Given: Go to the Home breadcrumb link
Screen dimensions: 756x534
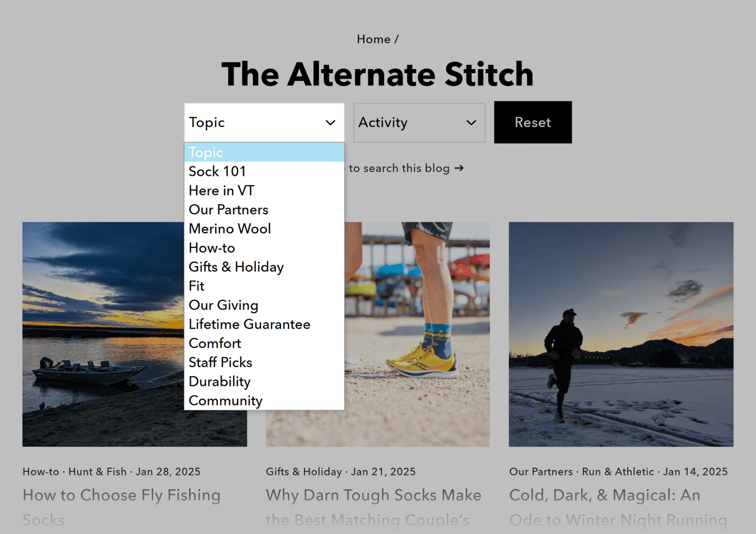Looking at the screenshot, I should (374, 39).
